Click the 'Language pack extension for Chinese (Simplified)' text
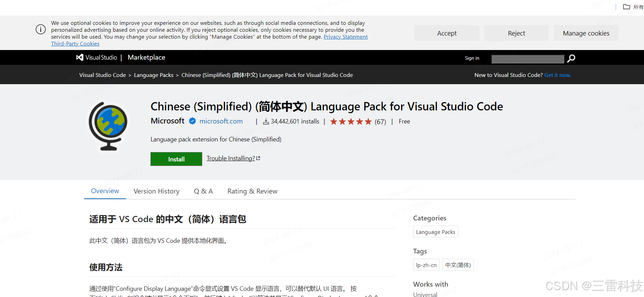 pos(216,139)
